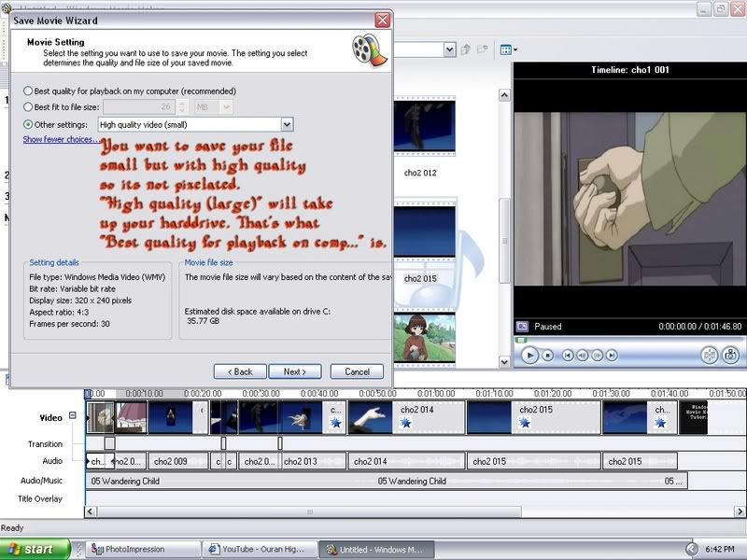Image resolution: width=747 pixels, height=560 pixels.
Task: Open the Windows Start menu
Action: pos(35,549)
